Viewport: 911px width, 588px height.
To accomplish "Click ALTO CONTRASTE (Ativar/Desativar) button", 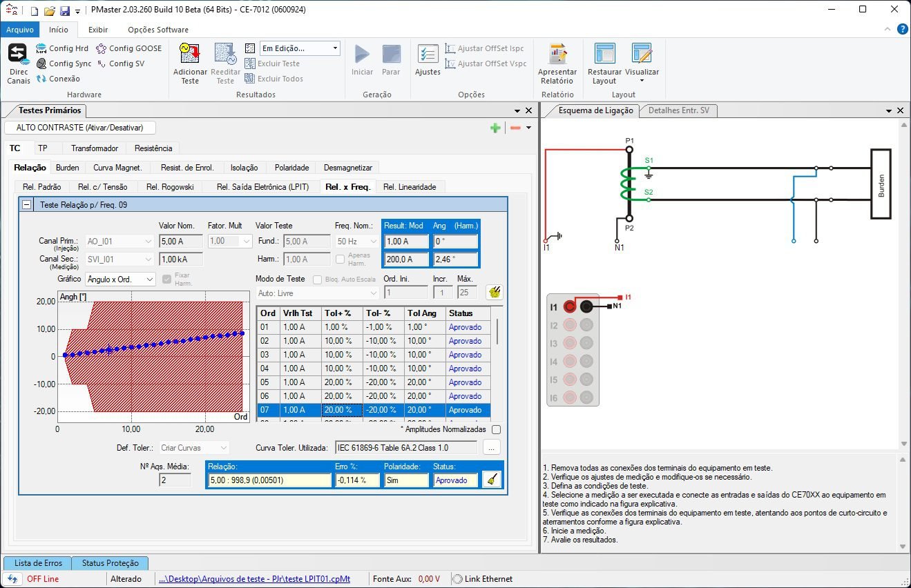I will [x=79, y=128].
